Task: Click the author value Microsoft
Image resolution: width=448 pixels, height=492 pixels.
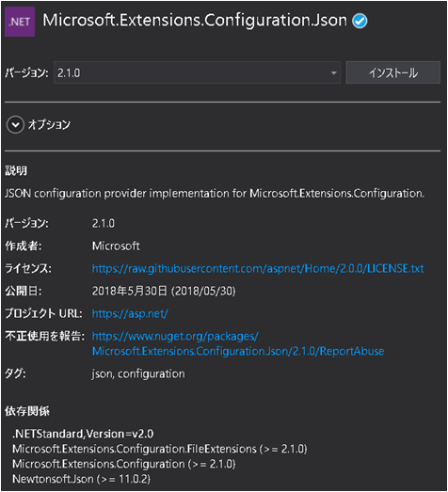Action: (116, 246)
